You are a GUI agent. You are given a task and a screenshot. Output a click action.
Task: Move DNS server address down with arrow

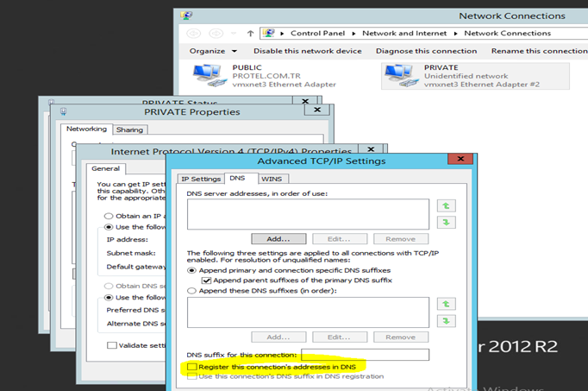pos(447,223)
